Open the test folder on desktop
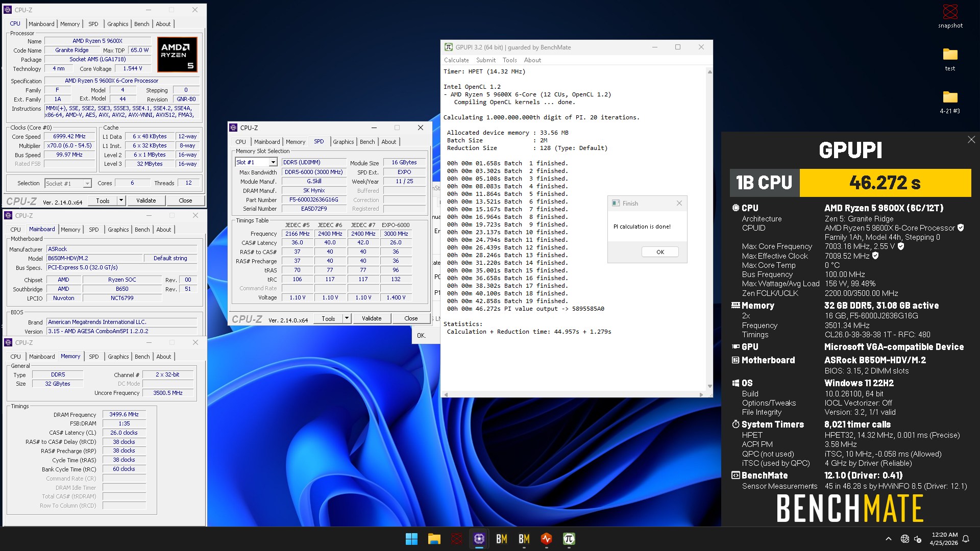Screen dimensions: 980x551 point(950,59)
